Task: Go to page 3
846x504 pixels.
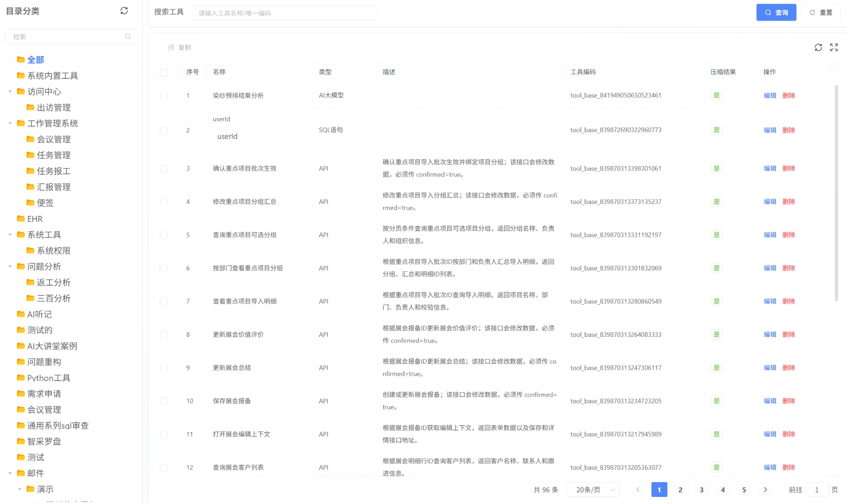Action: 701,490
